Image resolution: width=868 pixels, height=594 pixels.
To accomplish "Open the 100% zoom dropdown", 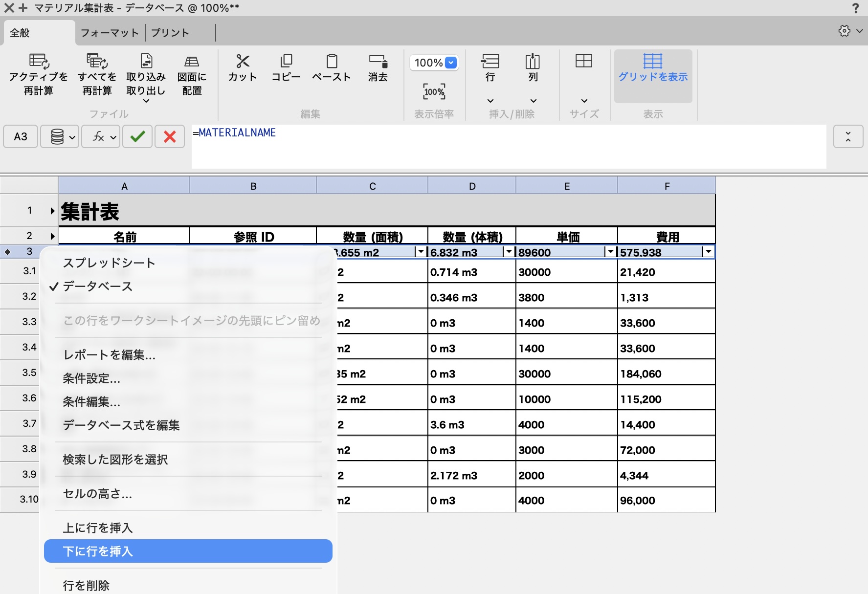I will (x=434, y=63).
